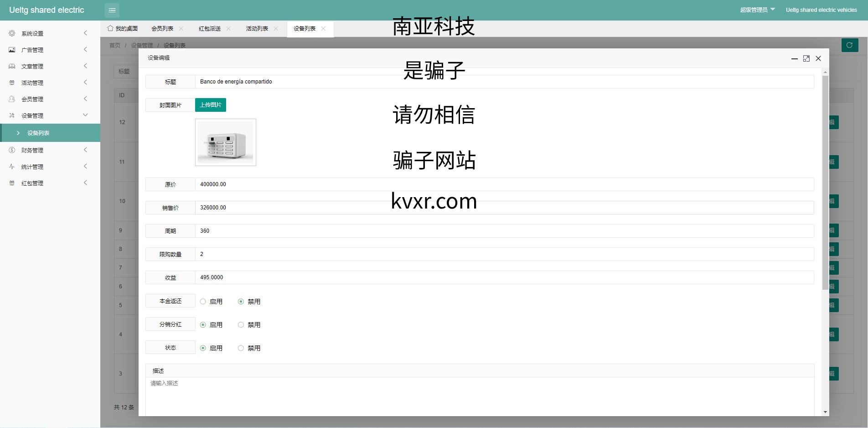Minimize the 设备编辑 dialog

794,58
